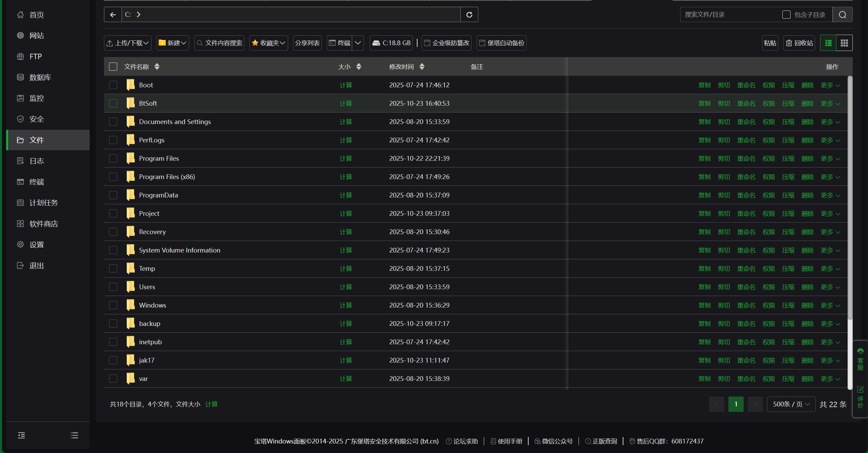Click 计算 size for Program Files
The width and height of the screenshot is (868, 453).
[x=346, y=158]
